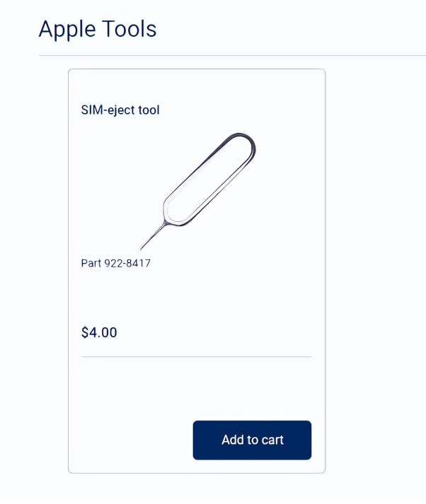
Task: Select the Part 922-8417 label
Action: [x=116, y=264]
